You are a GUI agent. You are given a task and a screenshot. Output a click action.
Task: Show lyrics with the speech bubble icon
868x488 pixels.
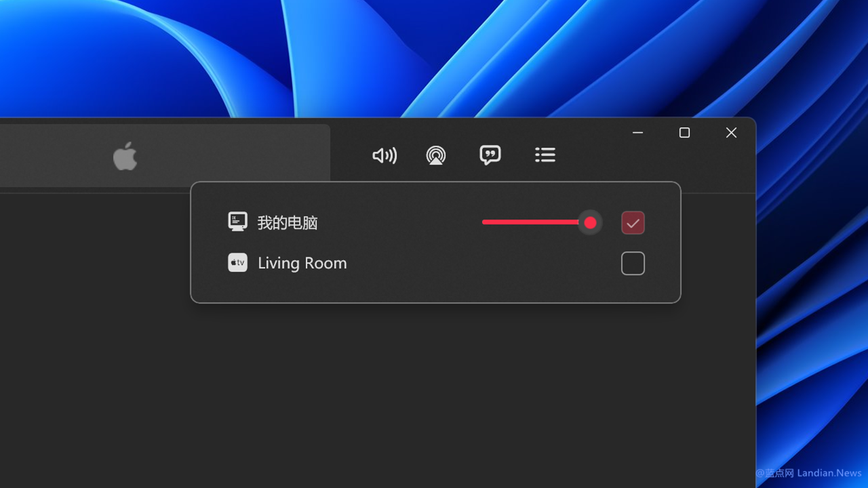tap(490, 155)
